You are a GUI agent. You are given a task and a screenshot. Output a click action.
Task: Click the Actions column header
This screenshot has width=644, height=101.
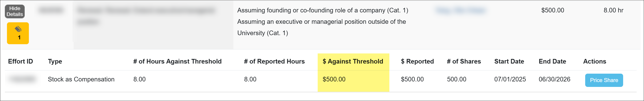coord(594,61)
